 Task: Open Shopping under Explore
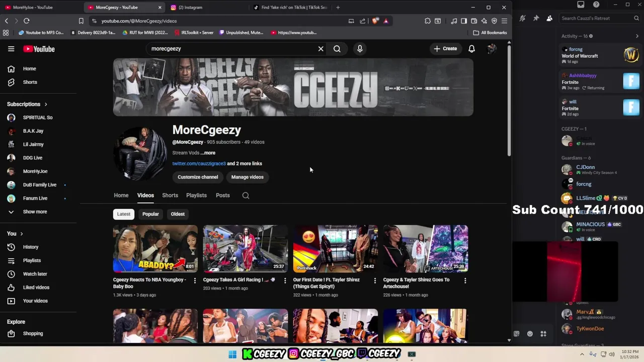33,333
